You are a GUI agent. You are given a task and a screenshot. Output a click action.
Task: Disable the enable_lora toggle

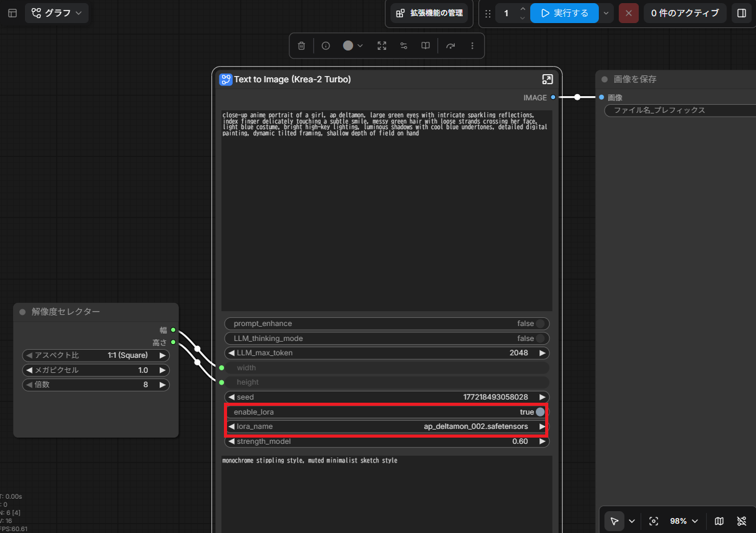point(540,412)
